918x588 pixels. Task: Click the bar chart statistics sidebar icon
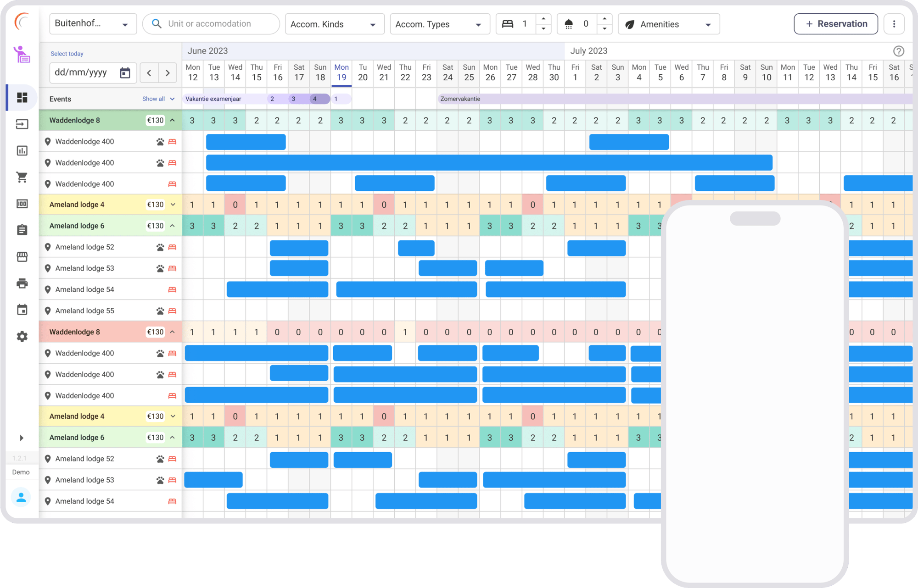(22, 151)
